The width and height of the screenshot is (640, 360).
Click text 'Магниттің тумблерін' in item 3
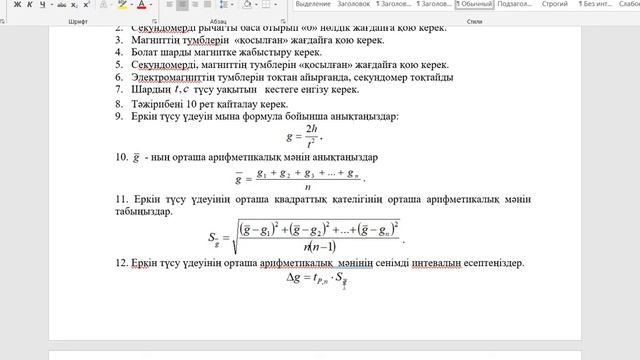180,40
